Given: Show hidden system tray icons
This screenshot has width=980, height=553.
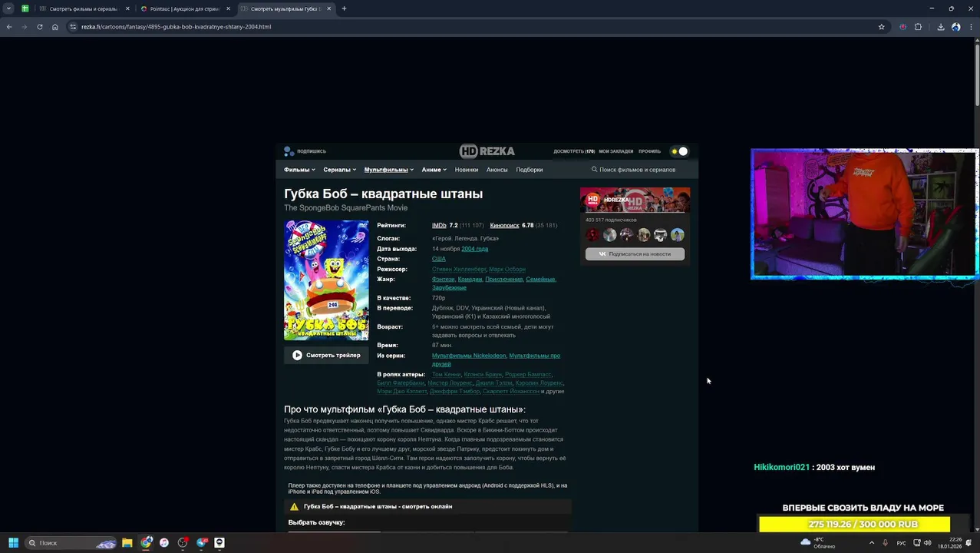Looking at the screenshot, I should tap(871, 542).
